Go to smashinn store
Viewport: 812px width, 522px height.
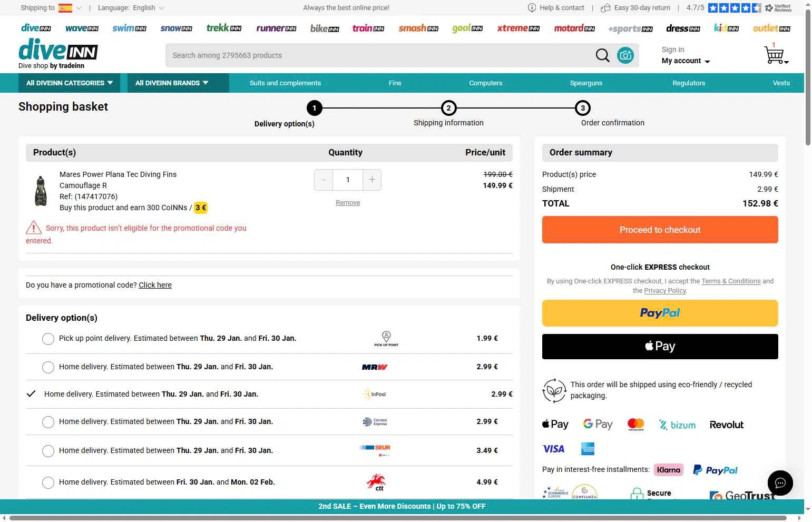(x=418, y=28)
